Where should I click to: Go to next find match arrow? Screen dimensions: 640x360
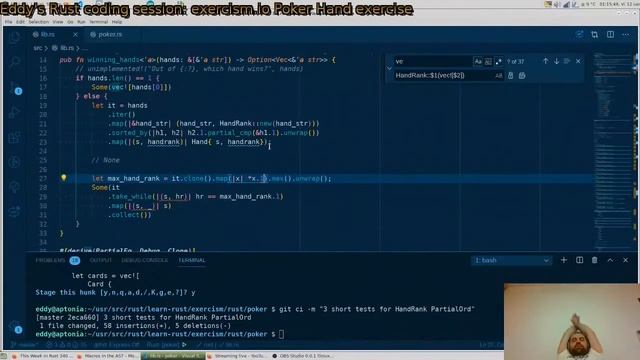click(556, 61)
